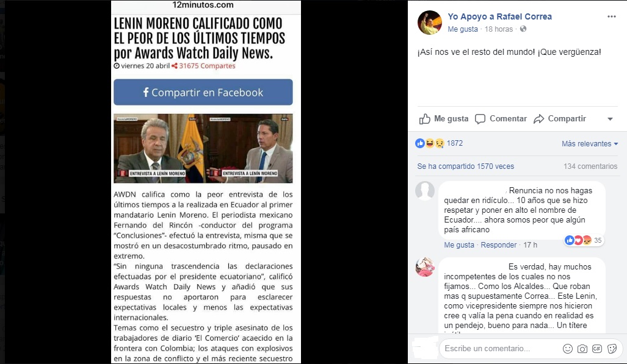Screen dimensions: 627x364
Task: Click the public globe privacy icon
Action: 523,29
